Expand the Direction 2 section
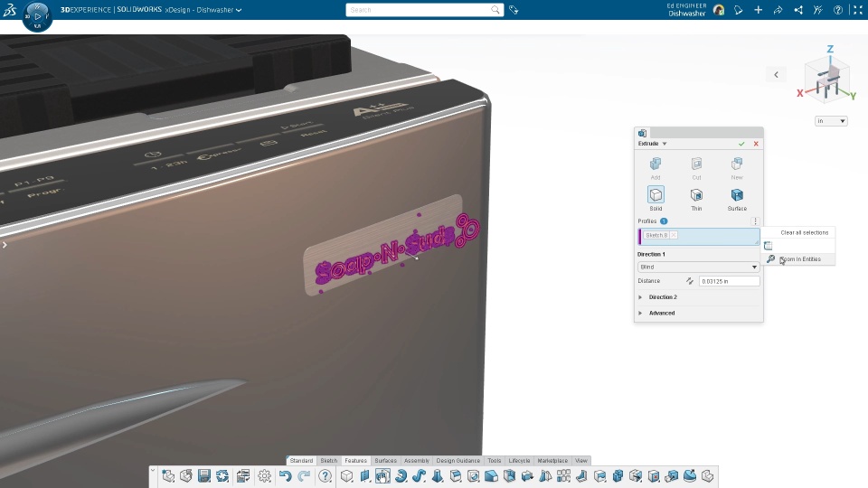868x488 pixels. (640, 297)
